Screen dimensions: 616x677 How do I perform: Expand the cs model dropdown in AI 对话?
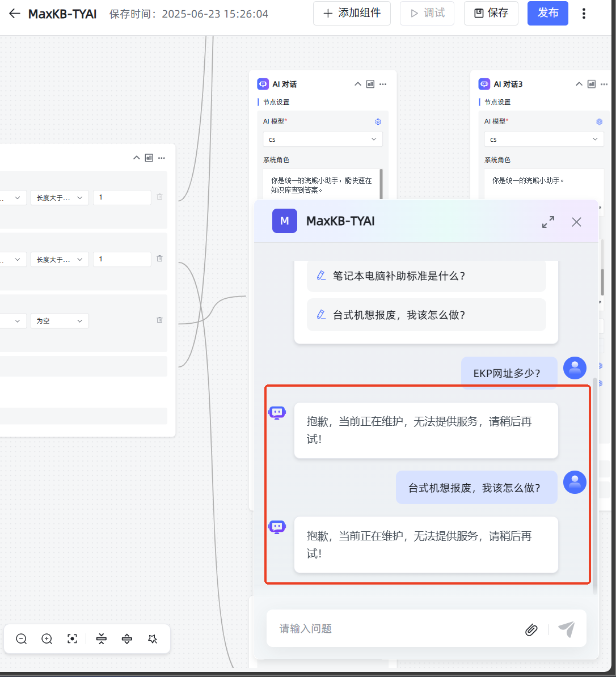(x=323, y=139)
